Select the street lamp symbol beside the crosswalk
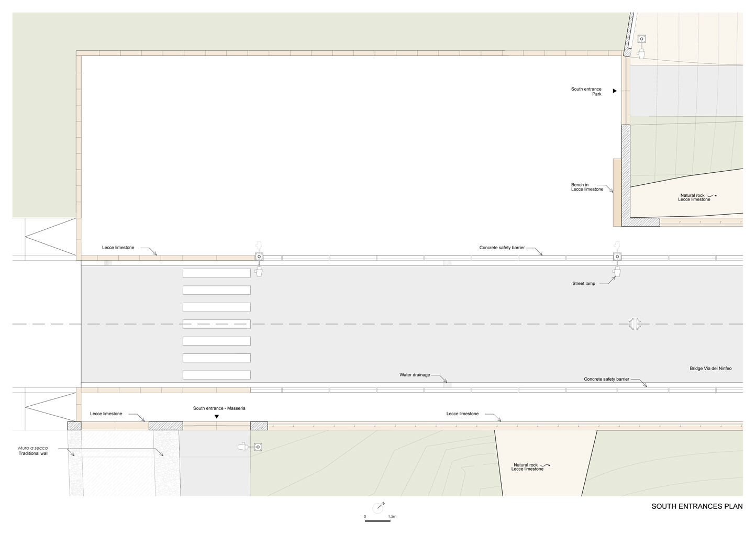This screenshot has width=756, height=534. [259, 259]
